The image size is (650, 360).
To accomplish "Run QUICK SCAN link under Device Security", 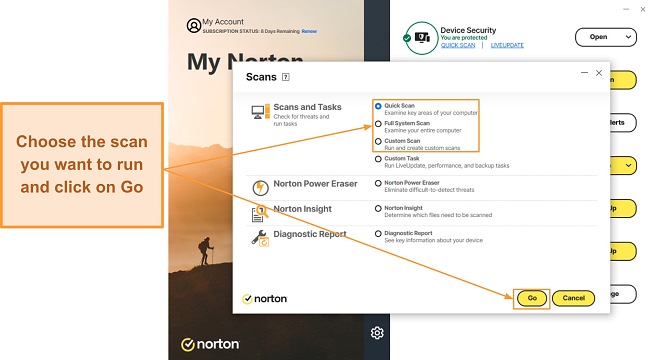I will 458,45.
